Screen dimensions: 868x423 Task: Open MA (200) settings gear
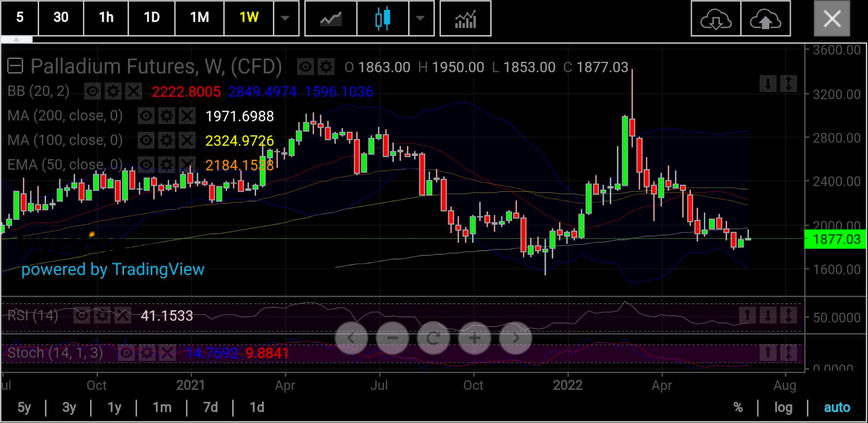click(167, 116)
